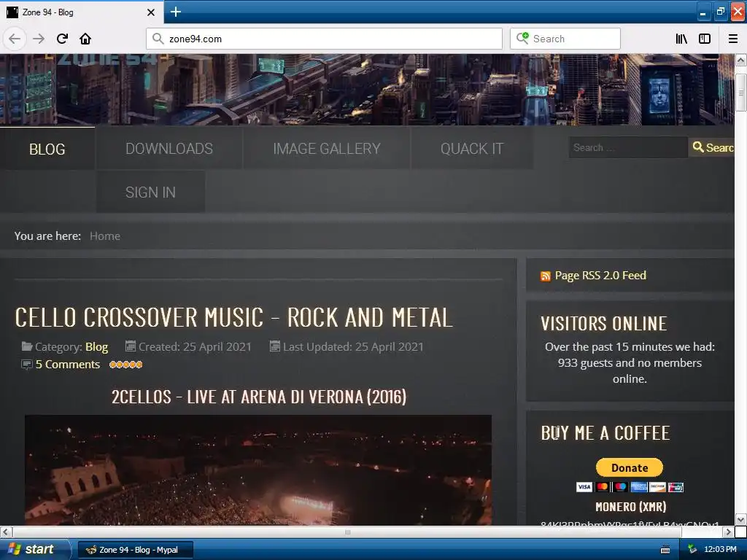This screenshot has width=747, height=560.
Task: Click horizontal scrollbar left arrow
Action: point(6,532)
